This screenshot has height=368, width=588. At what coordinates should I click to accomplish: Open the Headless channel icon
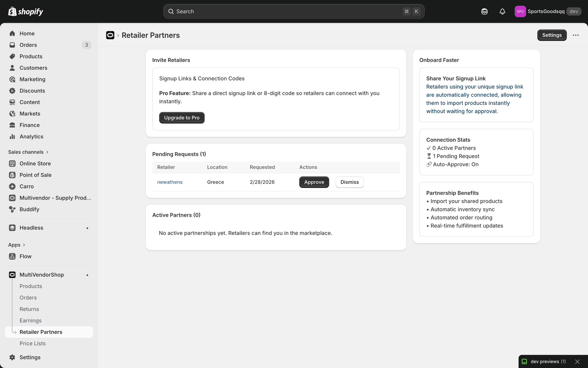12,228
